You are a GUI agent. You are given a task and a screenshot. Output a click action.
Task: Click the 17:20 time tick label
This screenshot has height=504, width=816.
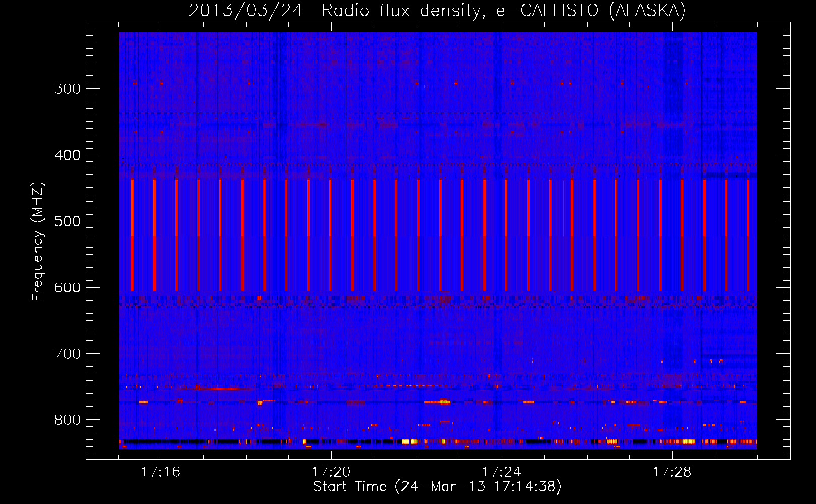coord(331,472)
